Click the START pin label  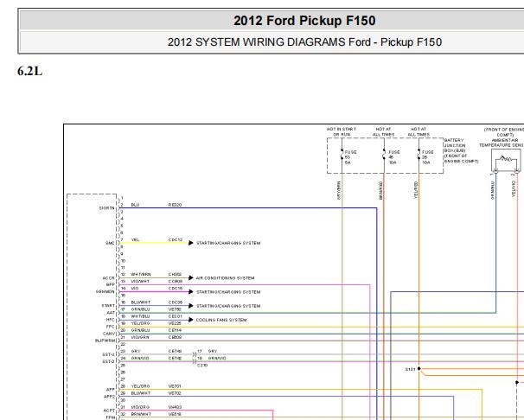coord(108,306)
